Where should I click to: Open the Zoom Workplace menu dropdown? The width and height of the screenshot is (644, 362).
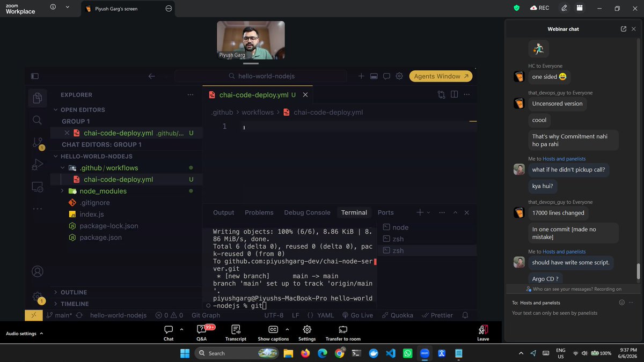67,8
